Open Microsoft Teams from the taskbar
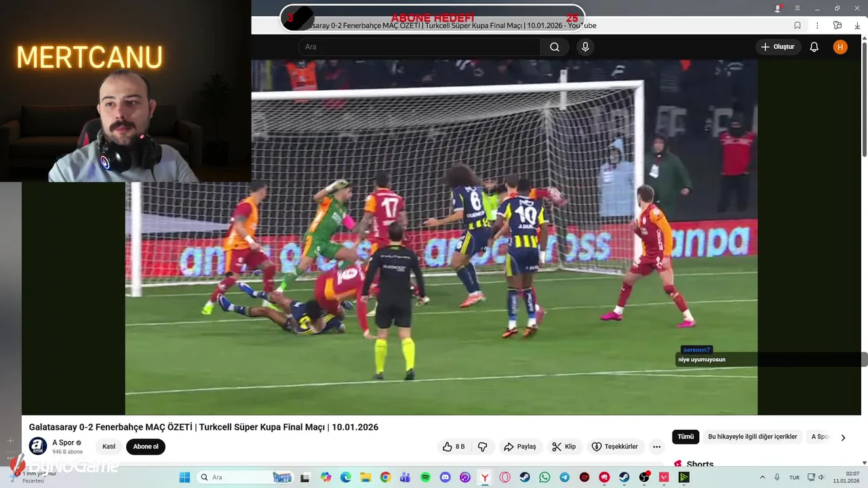This screenshot has width=868, height=488. point(406,477)
